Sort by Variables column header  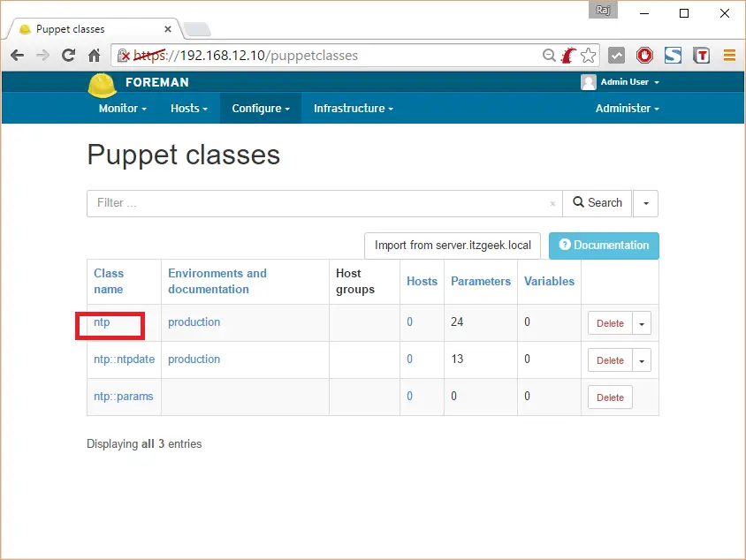(549, 282)
